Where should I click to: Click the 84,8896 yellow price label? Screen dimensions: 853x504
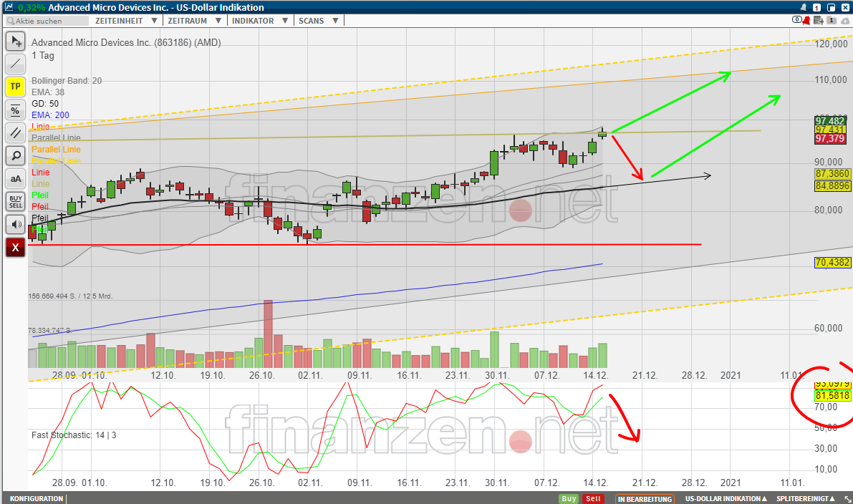(x=832, y=185)
